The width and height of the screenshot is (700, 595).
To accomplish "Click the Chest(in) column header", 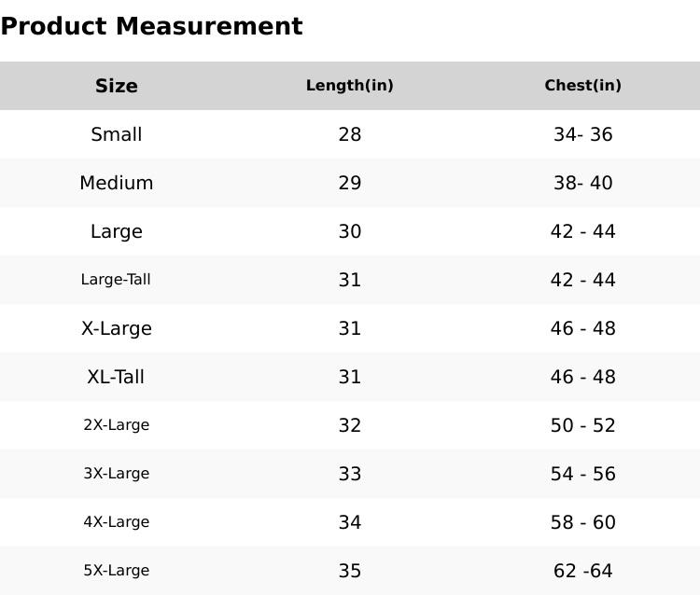I will coord(583,86).
